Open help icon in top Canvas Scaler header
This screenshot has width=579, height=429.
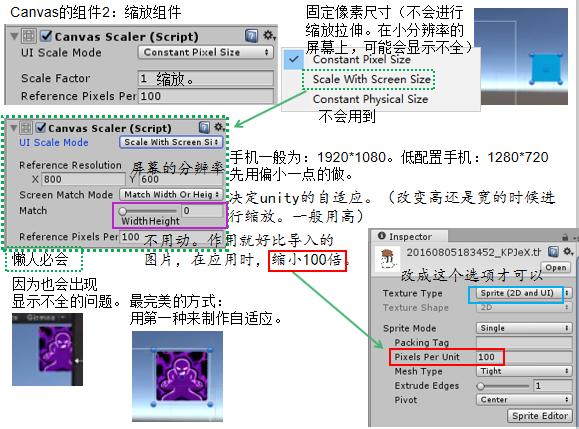(x=251, y=36)
